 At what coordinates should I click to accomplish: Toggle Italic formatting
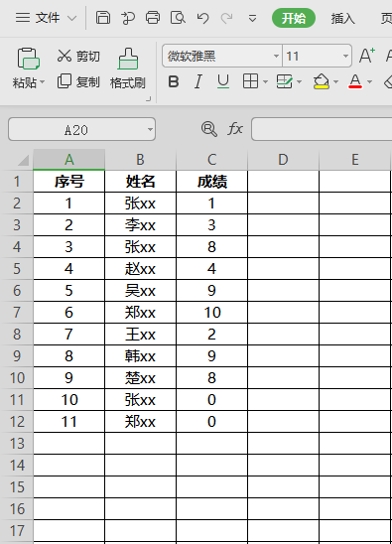[x=198, y=81]
